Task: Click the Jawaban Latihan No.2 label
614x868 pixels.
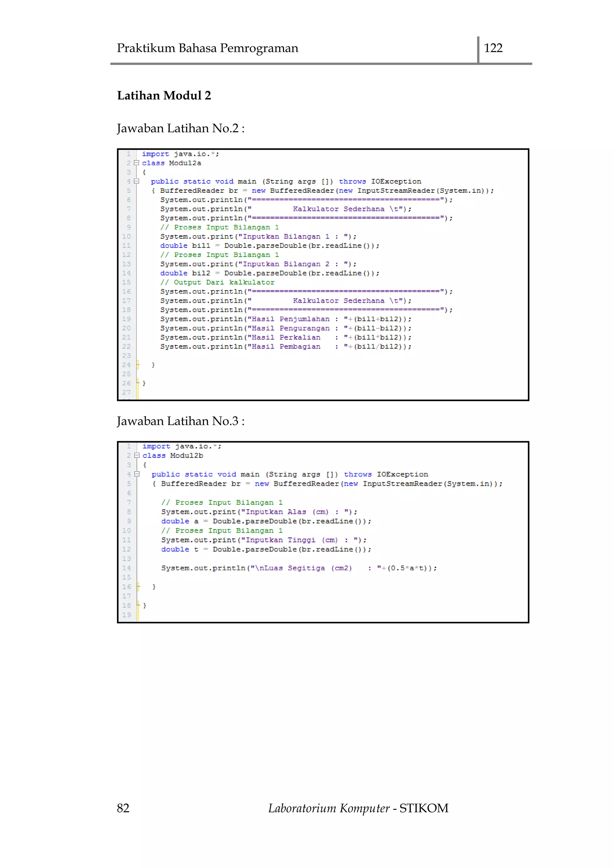Action: point(180,129)
